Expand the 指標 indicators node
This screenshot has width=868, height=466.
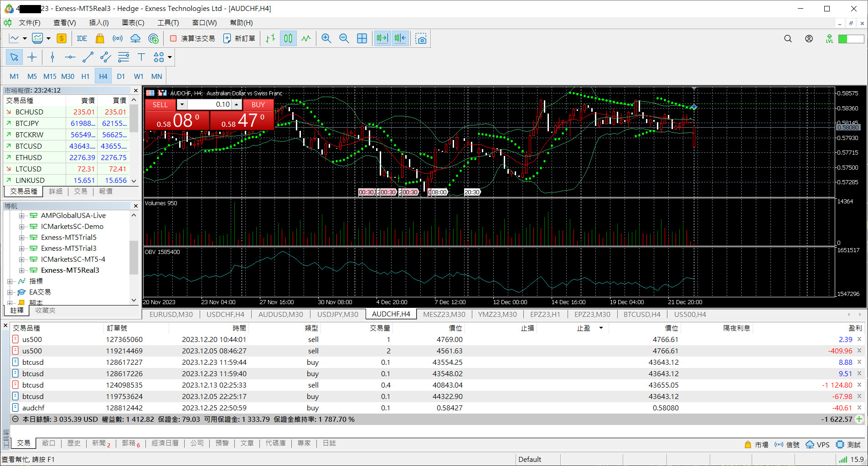(10, 281)
